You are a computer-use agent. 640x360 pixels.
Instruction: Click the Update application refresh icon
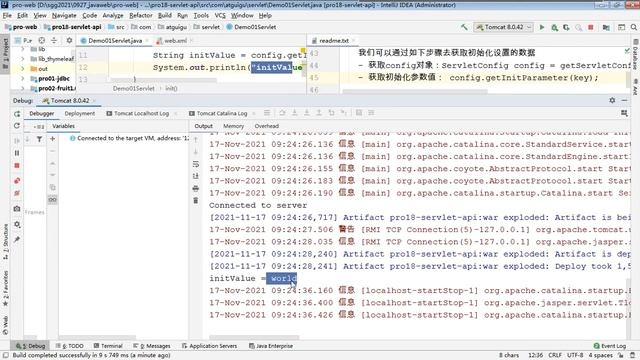(x=17, y=126)
